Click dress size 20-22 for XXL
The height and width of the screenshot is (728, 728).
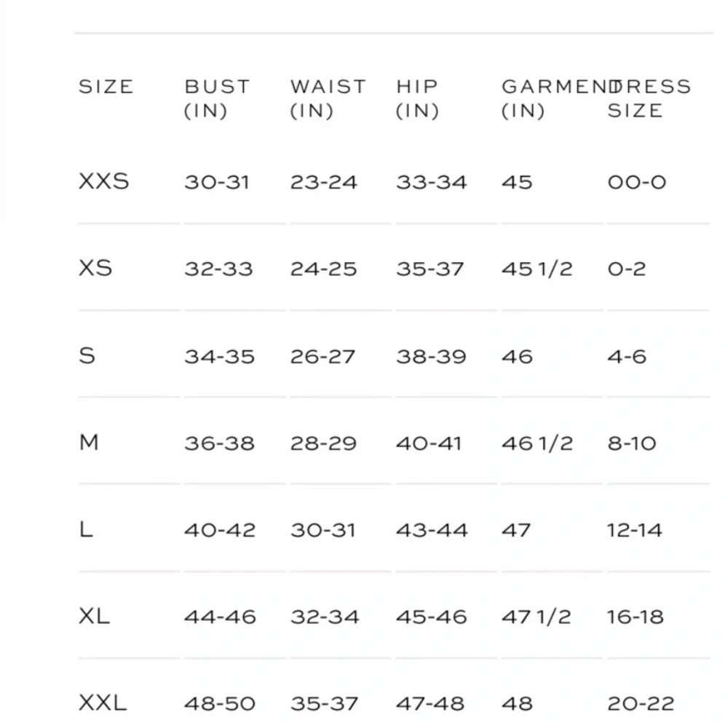tap(641, 704)
